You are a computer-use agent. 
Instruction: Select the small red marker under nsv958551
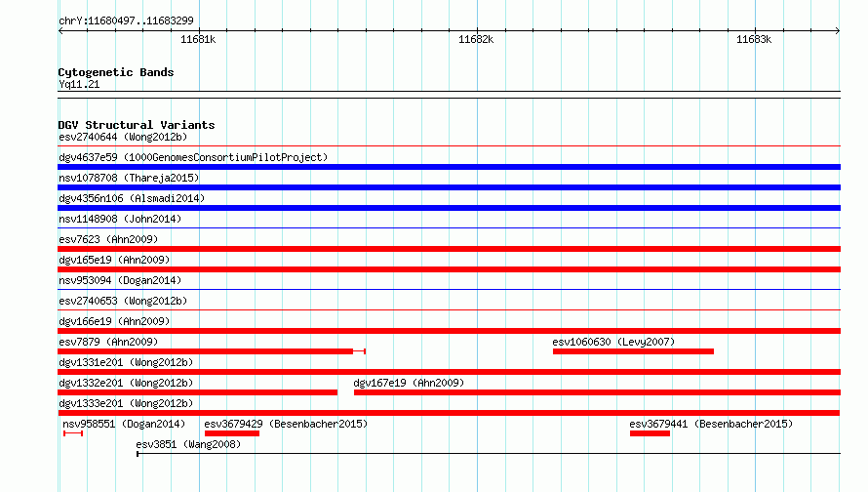pyautogui.click(x=73, y=433)
